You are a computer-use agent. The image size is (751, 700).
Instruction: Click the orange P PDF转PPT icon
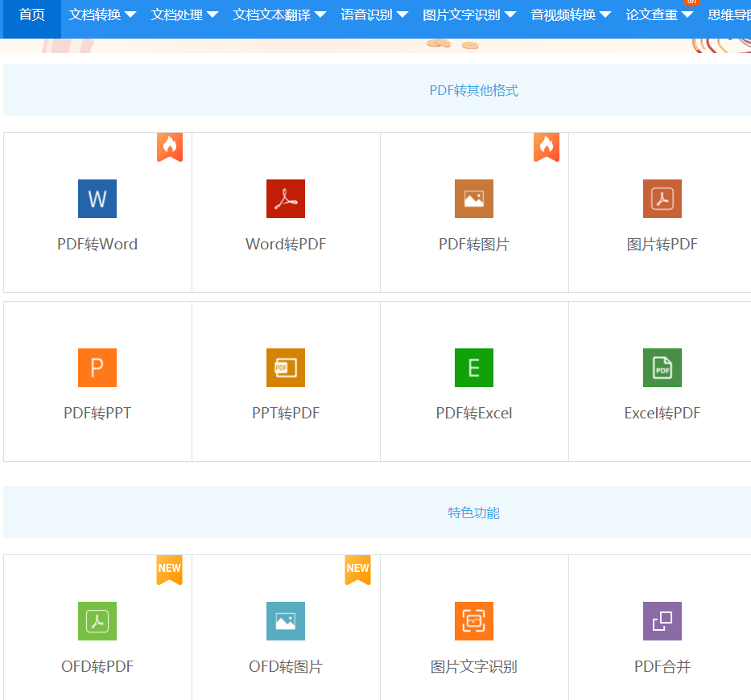pos(97,368)
